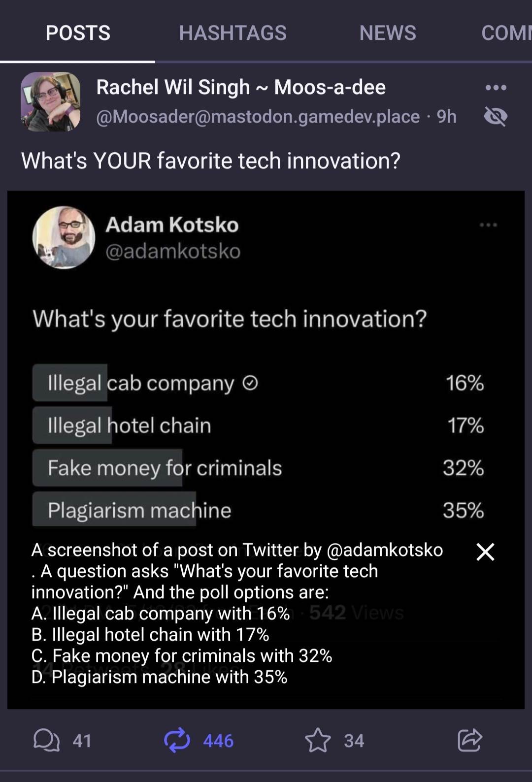Screen dimensions: 532x782
Task: Toggle the crossed-eye visibility icon
Action: tap(496, 117)
